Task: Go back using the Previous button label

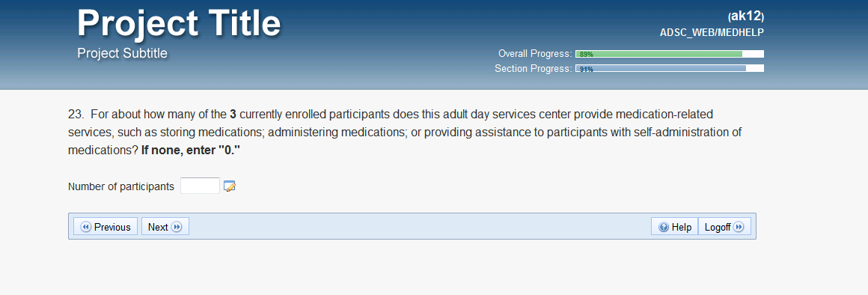Action: pos(112,227)
